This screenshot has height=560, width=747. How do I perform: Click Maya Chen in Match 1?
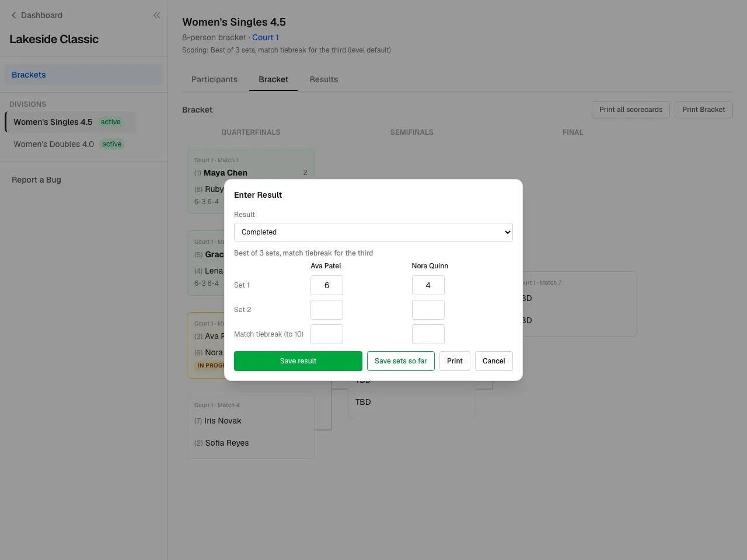point(225,173)
